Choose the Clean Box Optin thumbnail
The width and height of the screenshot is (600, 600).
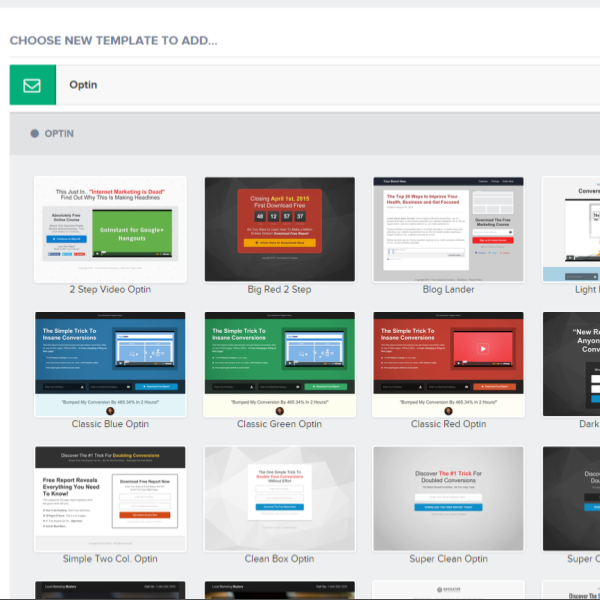pos(280,499)
